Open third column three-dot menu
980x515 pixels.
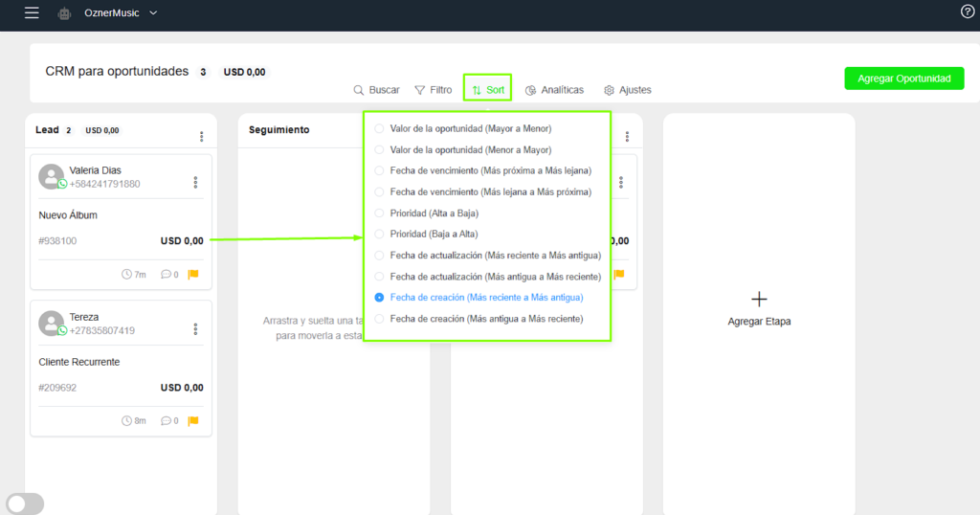tap(627, 136)
